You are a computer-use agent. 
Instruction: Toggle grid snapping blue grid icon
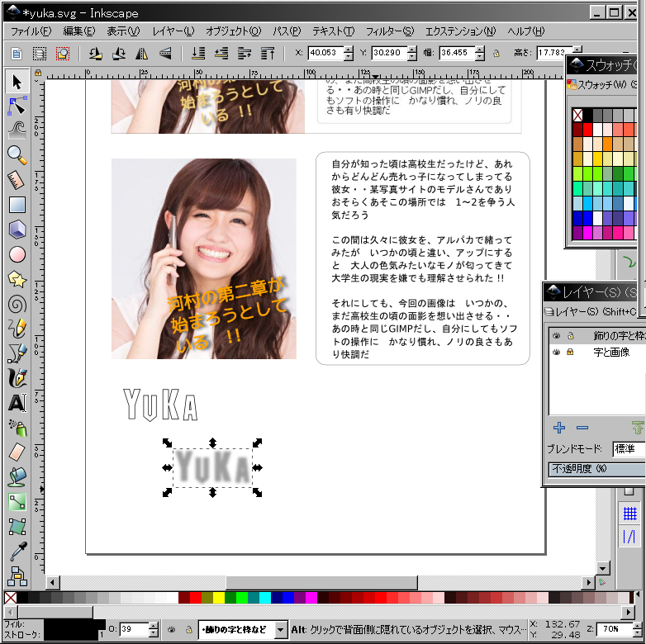[629, 514]
